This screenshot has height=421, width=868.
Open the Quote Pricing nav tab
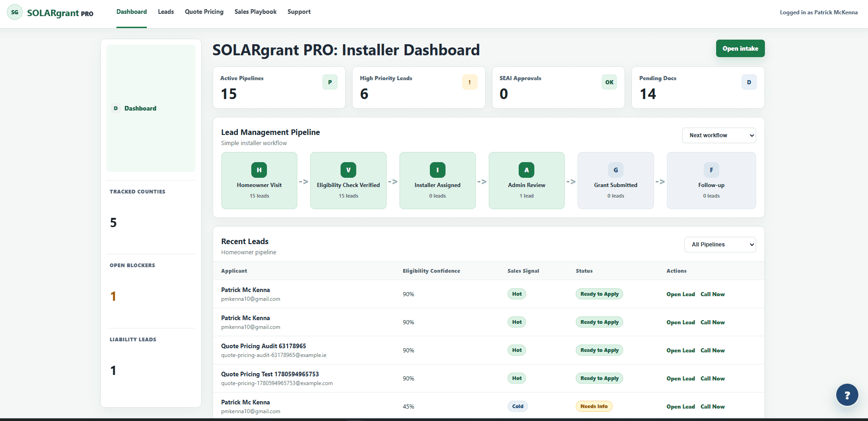tap(204, 12)
